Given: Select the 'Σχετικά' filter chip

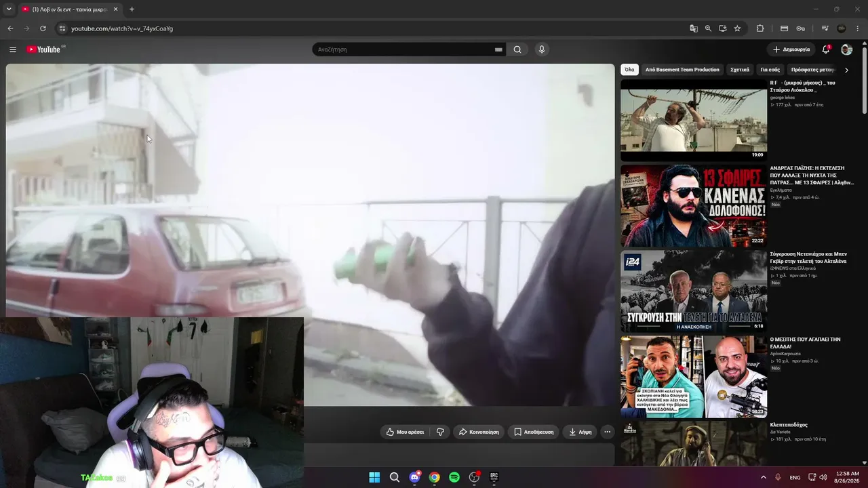Looking at the screenshot, I should pyautogui.click(x=740, y=70).
